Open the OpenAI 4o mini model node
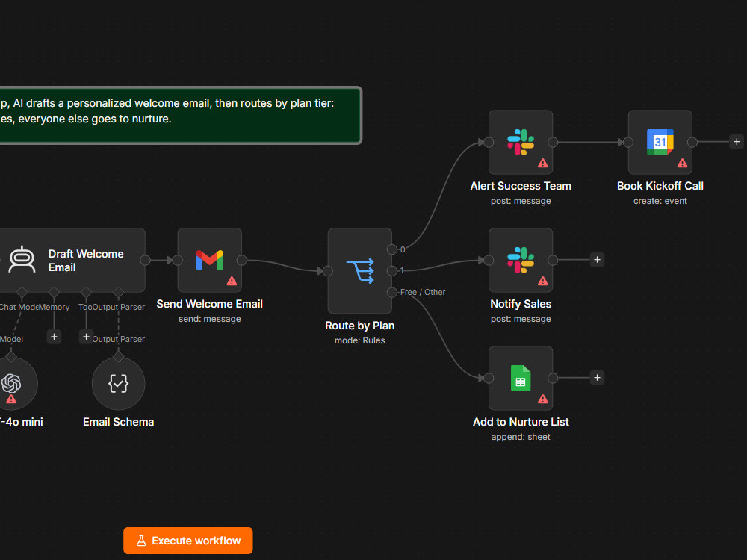This screenshot has width=747, height=560. click(x=11, y=383)
